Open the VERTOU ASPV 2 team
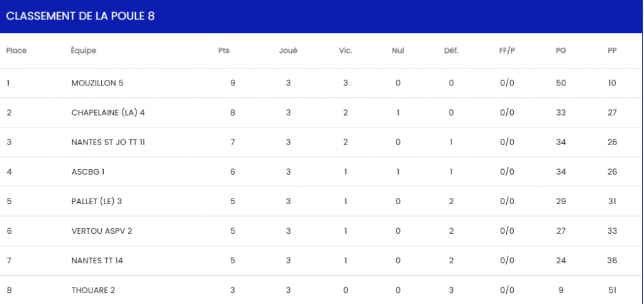The height and width of the screenshot is (304, 644). pos(102,231)
